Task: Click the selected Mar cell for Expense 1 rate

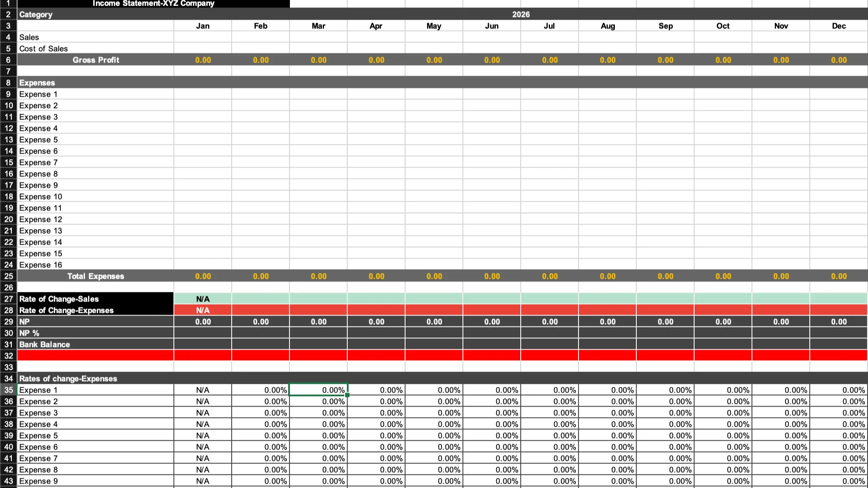Action: 318,390
